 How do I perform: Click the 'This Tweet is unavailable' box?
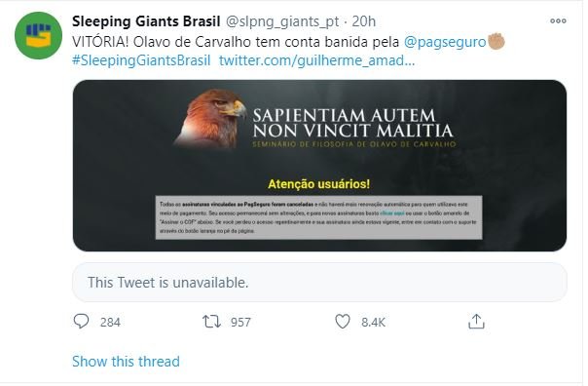(x=319, y=282)
